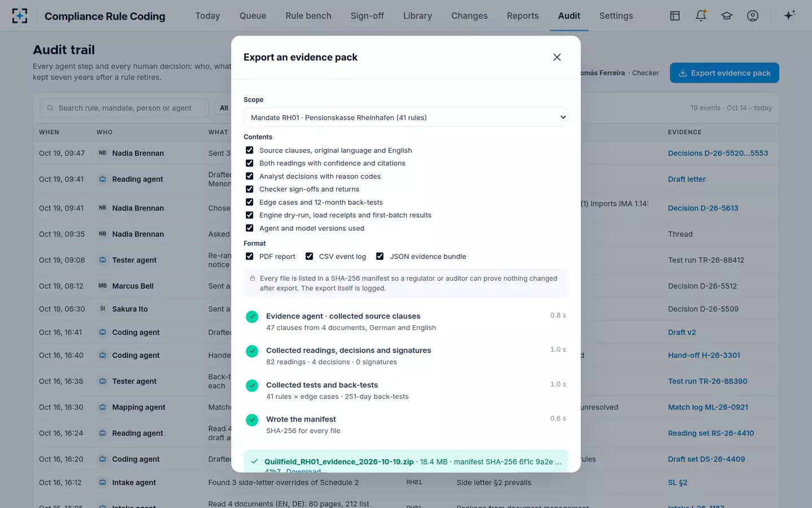Toggle the CSV event log checkbox

309,256
